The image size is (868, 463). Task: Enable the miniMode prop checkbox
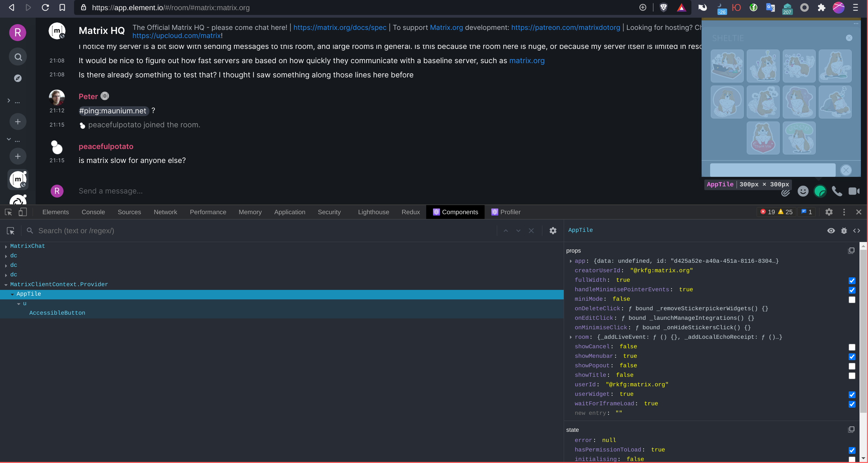852,299
